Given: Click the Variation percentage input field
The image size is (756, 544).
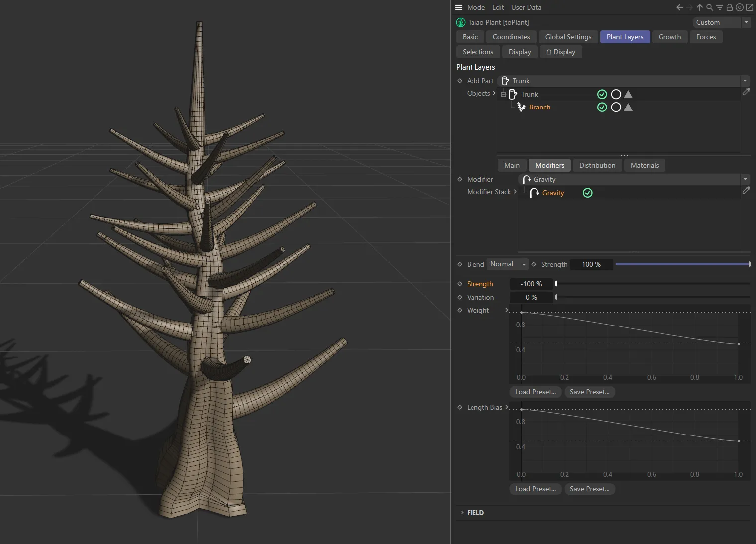Looking at the screenshot, I should click(531, 297).
